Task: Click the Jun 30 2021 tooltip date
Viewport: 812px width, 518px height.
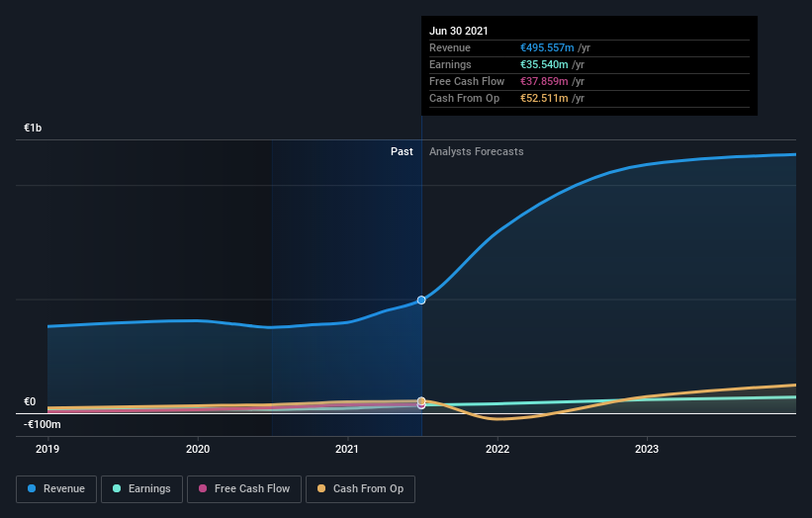Action: [459, 31]
